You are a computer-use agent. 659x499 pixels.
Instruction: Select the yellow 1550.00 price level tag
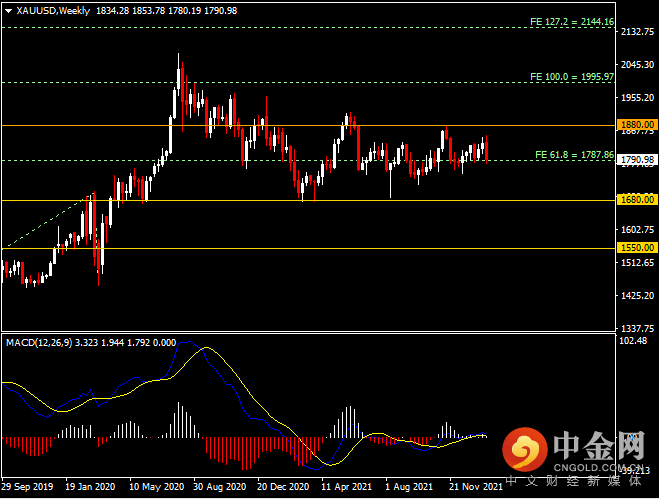tap(638, 248)
